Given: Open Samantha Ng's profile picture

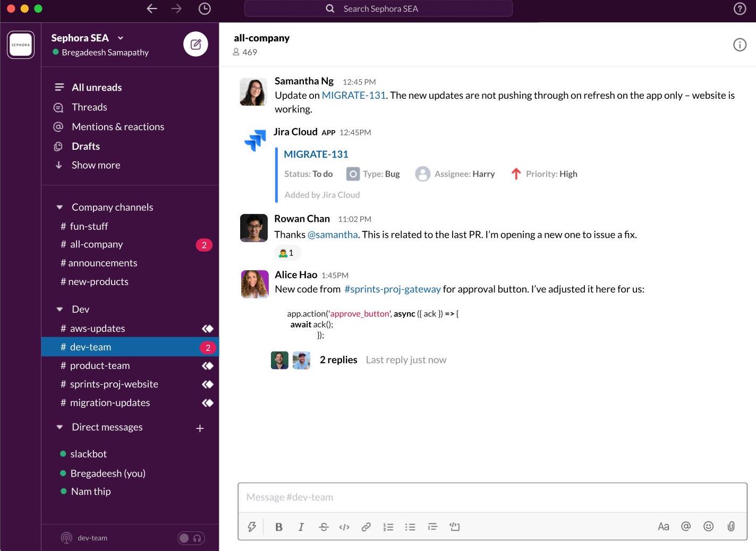Looking at the screenshot, I should tap(253, 91).
